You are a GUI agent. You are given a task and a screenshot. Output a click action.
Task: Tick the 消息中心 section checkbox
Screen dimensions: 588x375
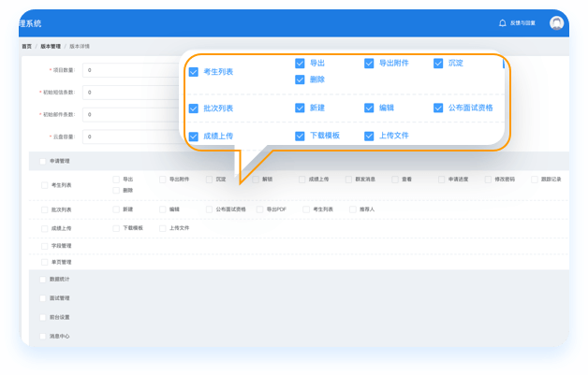(x=42, y=335)
